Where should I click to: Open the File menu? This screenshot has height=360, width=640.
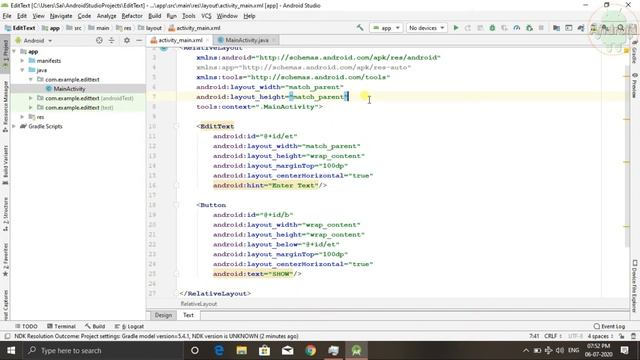click(7, 16)
